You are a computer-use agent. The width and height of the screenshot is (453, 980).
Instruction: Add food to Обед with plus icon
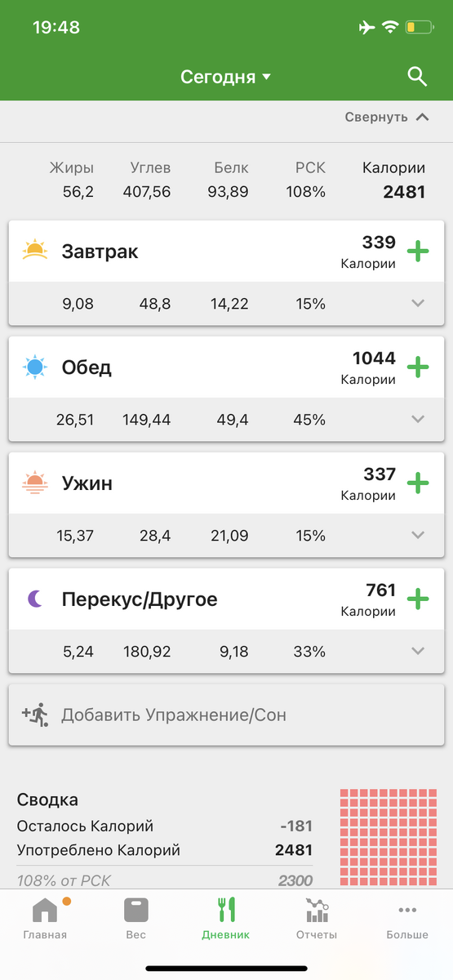pyautogui.click(x=418, y=367)
